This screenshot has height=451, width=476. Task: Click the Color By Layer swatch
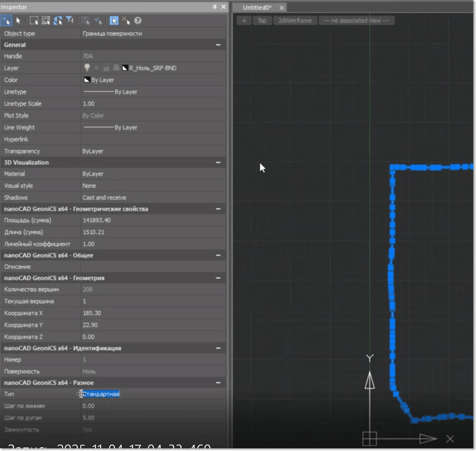[87, 80]
